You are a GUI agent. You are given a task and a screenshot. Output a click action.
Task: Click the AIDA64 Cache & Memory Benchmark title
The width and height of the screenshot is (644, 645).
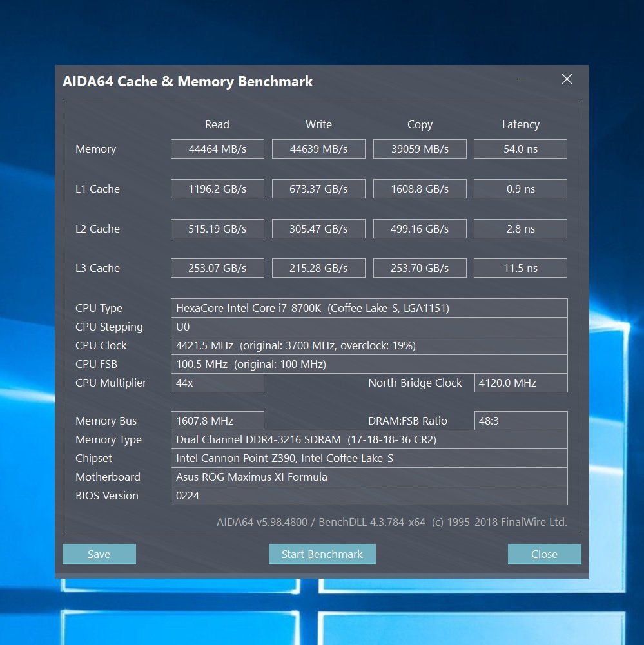[x=188, y=81]
